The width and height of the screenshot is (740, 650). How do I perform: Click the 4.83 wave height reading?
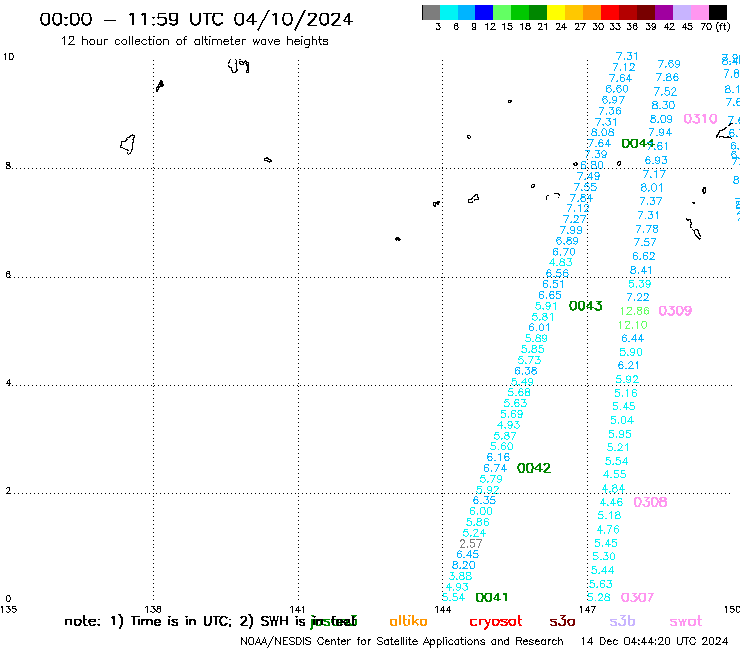click(561, 262)
